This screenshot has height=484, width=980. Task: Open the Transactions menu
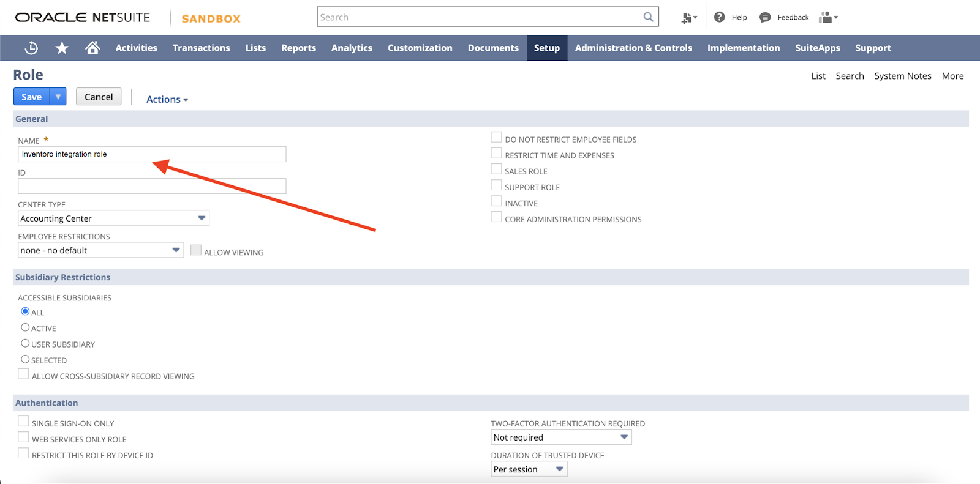click(x=201, y=48)
